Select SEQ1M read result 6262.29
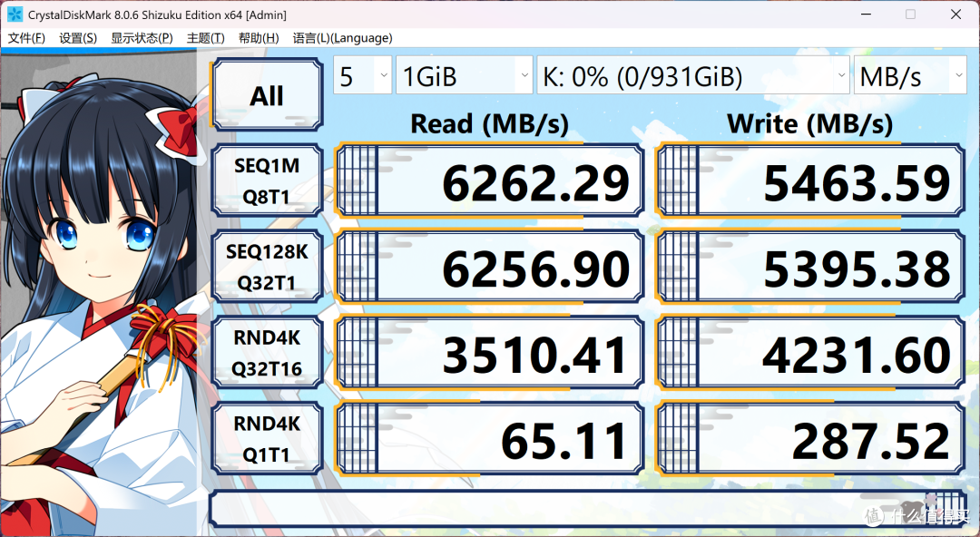The width and height of the screenshot is (980, 537). pyautogui.click(x=489, y=181)
